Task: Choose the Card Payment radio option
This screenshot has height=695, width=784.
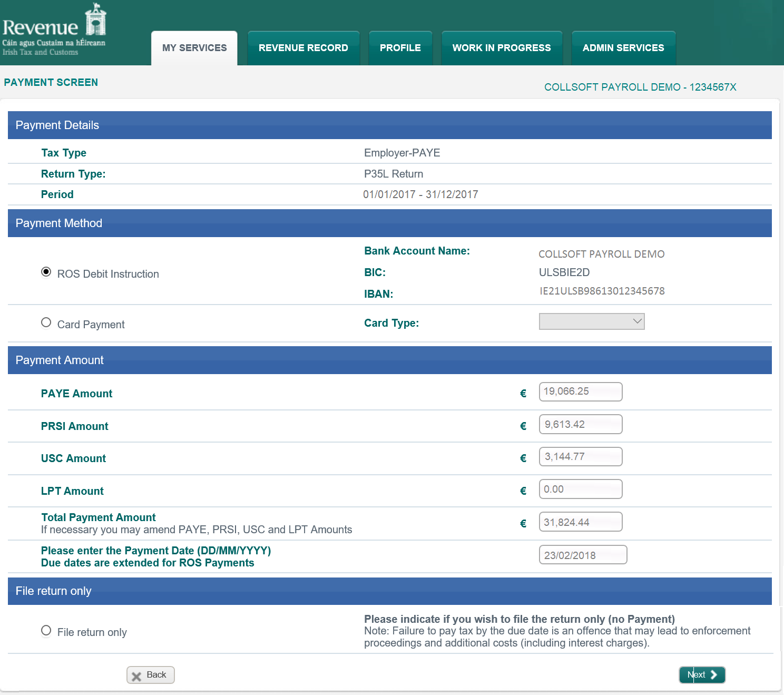Action: 46,322
